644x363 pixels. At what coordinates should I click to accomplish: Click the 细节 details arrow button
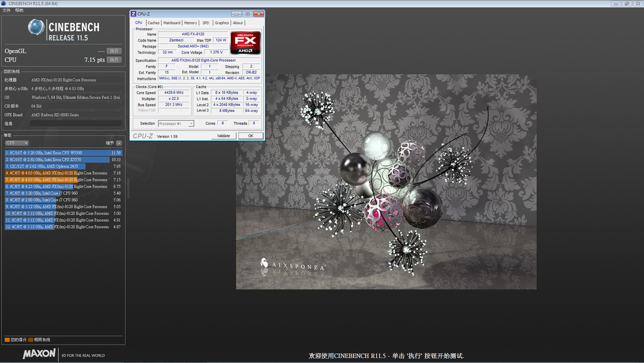(x=119, y=143)
